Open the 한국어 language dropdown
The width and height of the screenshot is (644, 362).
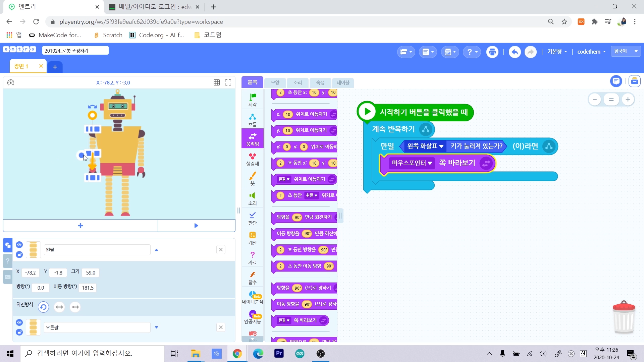click(626, 51)
